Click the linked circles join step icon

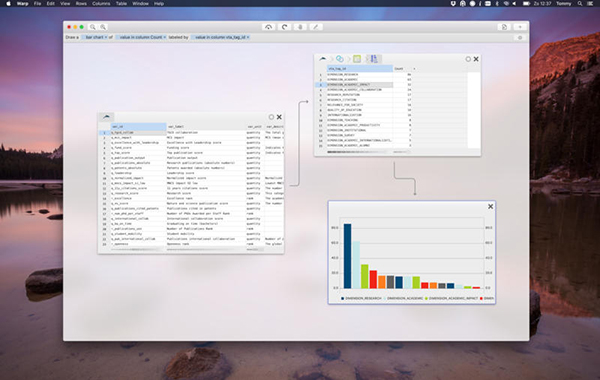tap(339, 59)
